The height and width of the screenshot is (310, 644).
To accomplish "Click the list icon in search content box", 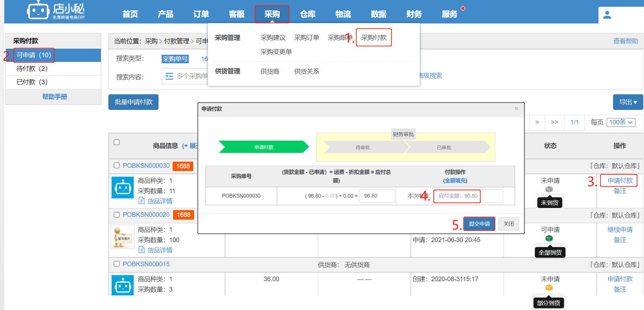I will click(x=170, y=76).
